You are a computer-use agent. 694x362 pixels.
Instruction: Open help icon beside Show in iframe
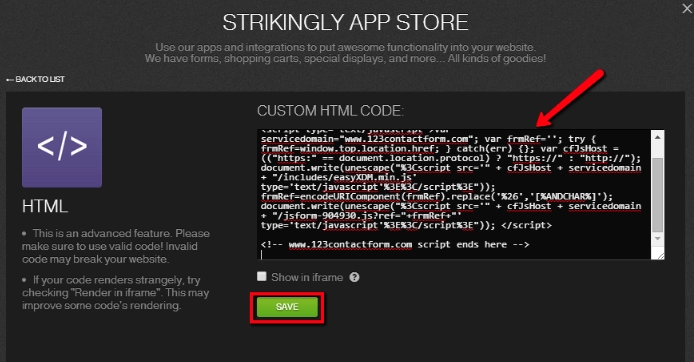355,277
